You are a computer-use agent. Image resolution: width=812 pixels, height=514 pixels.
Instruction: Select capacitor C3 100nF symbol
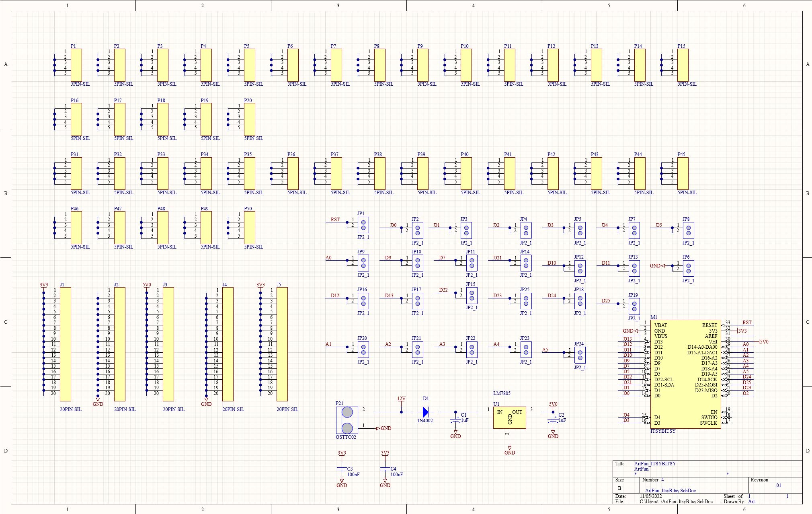(342, 469)
